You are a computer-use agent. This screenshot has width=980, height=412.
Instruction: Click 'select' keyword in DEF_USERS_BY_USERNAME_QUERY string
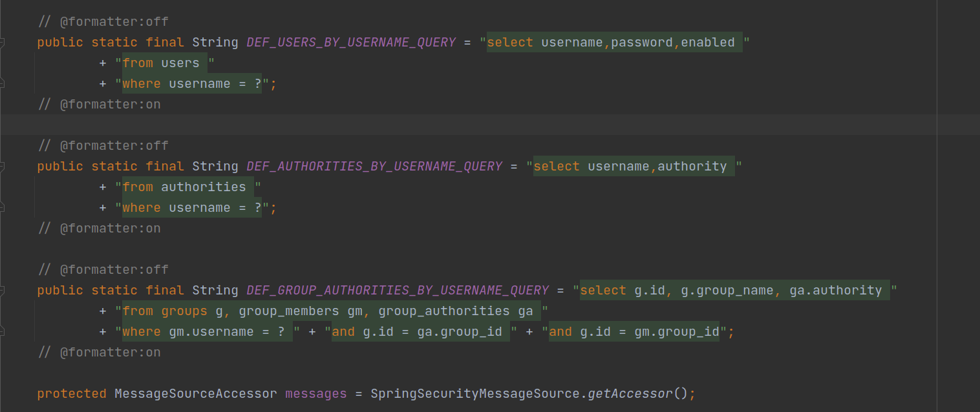(x=510, y=43)
